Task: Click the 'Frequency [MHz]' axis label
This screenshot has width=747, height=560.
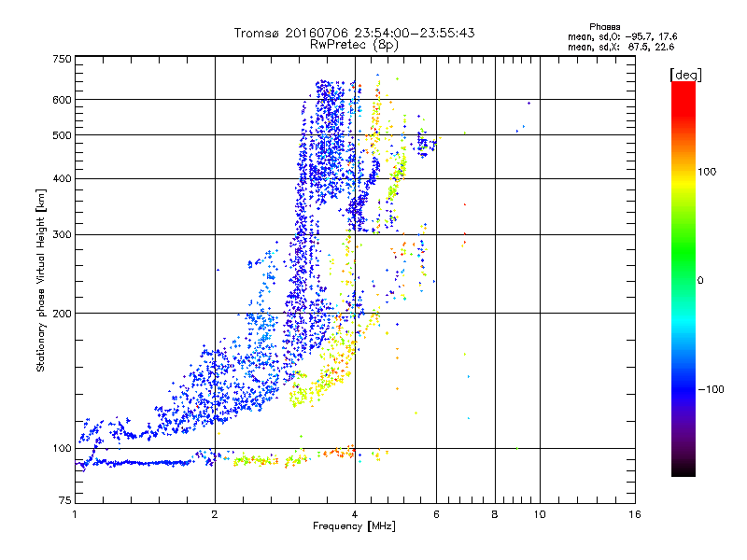Action: 354,526
